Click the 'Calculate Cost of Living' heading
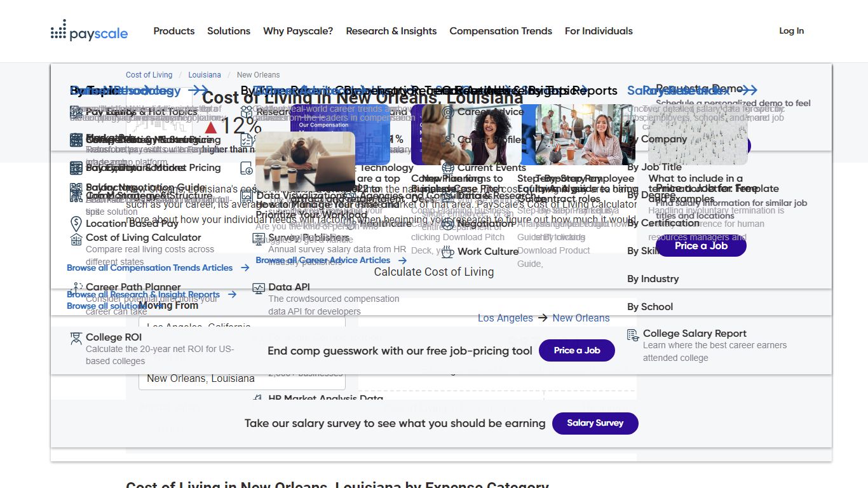Viewport: 868px width, 488px height. pos(434,272)
